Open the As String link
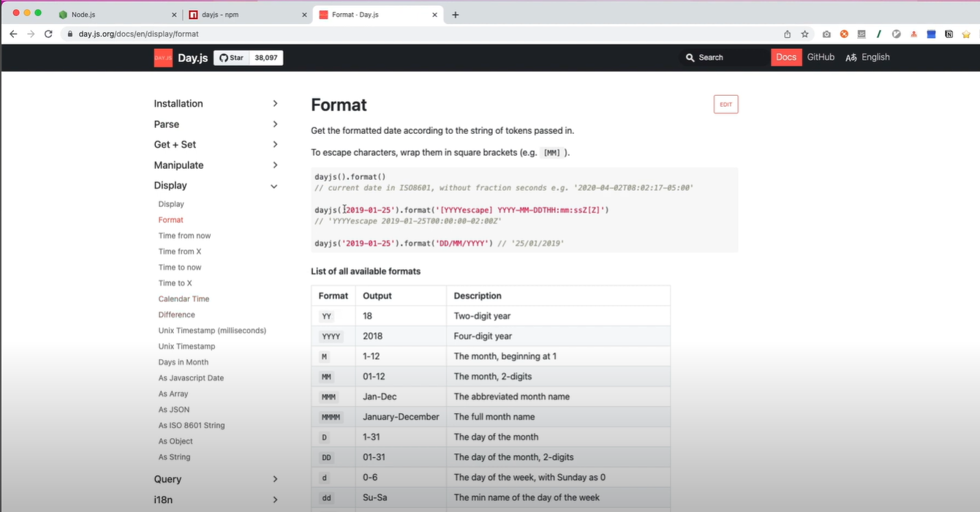This screenshot has width=980, height=512. [174, 457]
